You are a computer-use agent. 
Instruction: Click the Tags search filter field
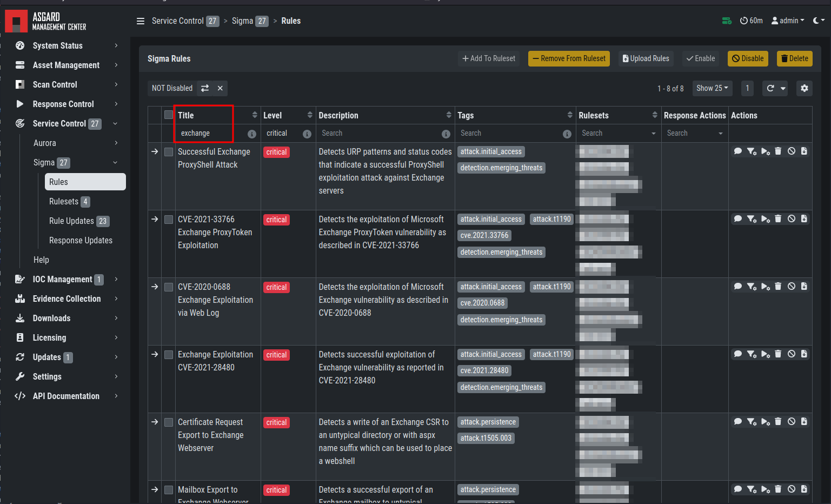509,134
